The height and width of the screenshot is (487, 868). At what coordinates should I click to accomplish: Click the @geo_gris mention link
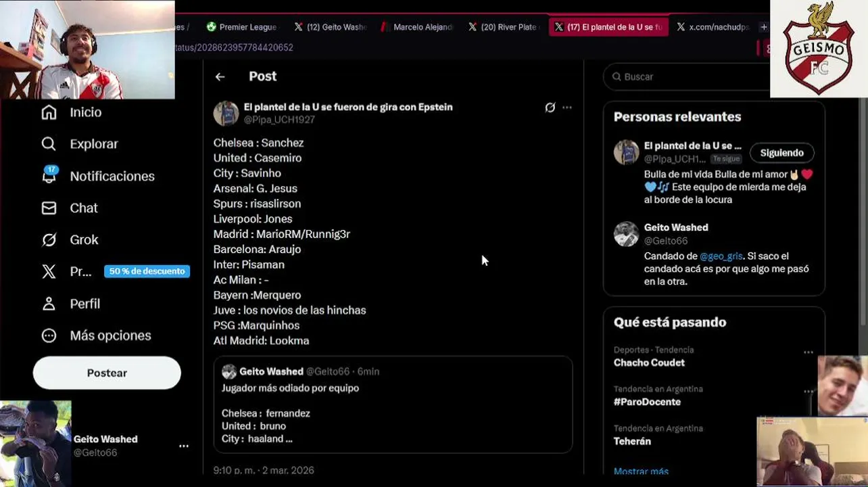point(721,256)
